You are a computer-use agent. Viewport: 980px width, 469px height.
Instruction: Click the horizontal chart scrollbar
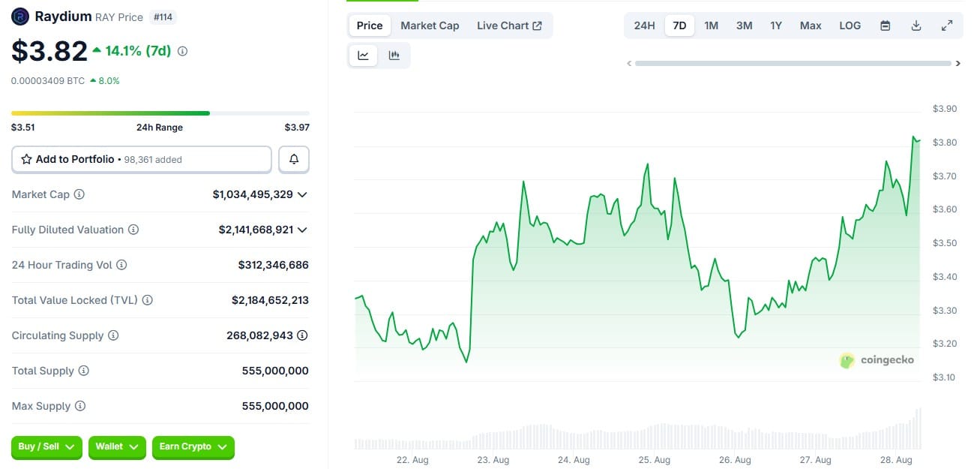click(793, 64)
